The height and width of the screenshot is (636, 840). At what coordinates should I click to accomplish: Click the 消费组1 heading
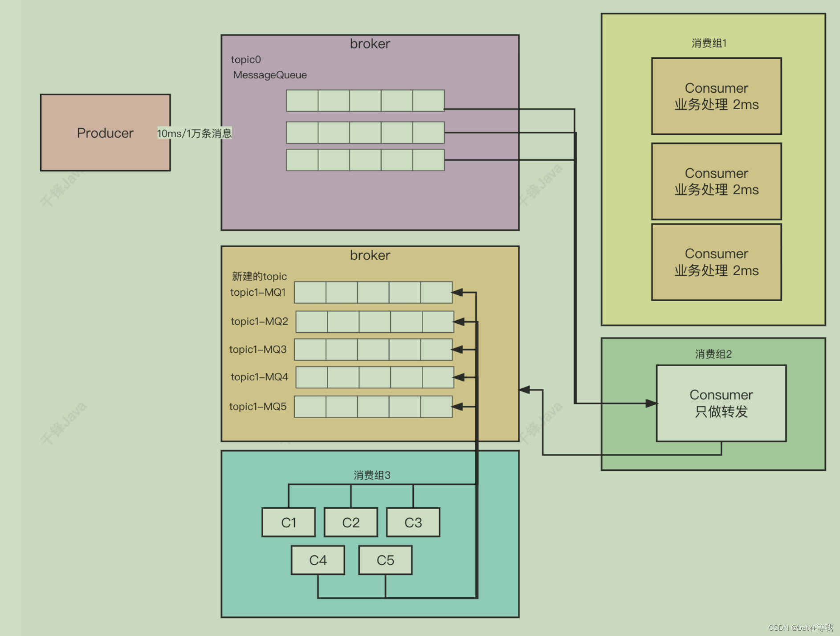pos(709,43)
